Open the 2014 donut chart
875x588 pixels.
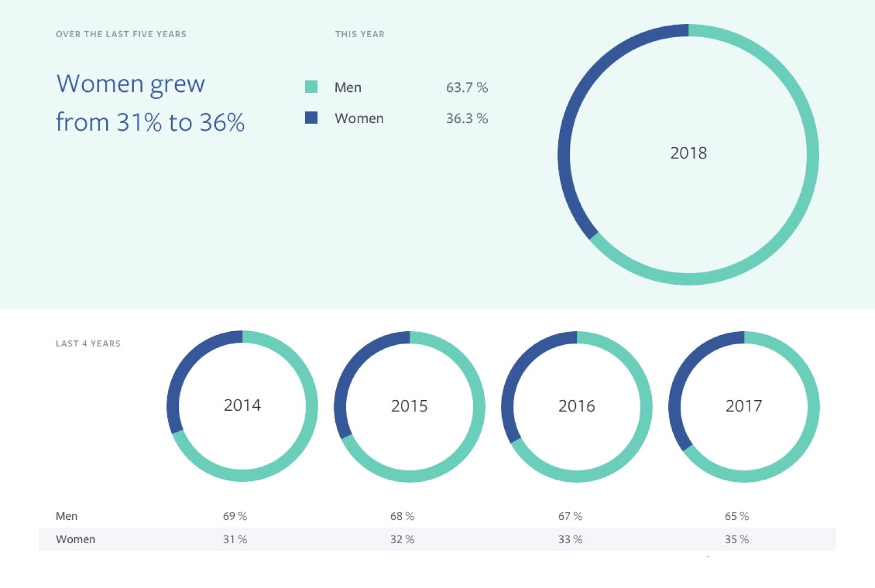pyautogui.click(x=242, y=405)
